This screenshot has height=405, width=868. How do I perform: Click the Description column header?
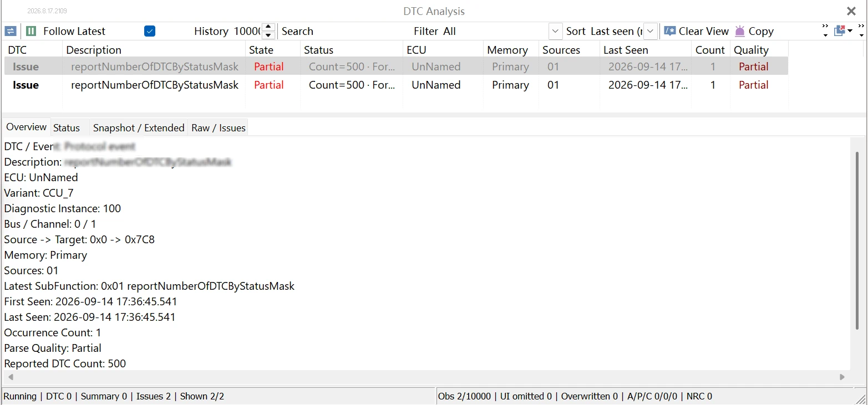tap(154, 50)
